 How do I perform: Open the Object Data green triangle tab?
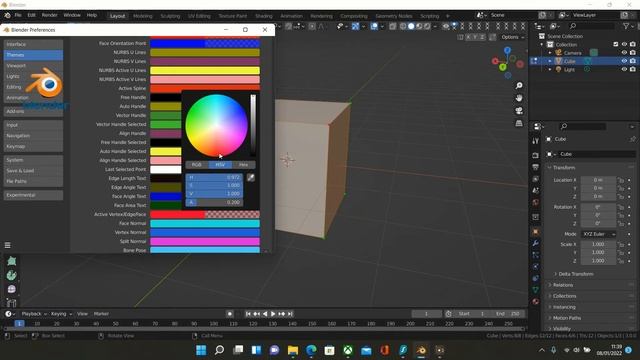tap(536, 289)
